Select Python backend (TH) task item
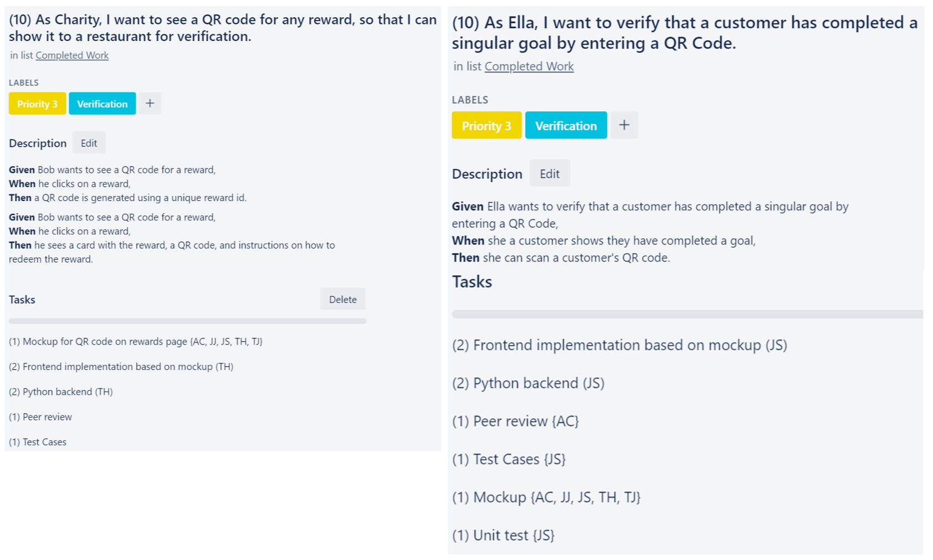 click(61, 392)
